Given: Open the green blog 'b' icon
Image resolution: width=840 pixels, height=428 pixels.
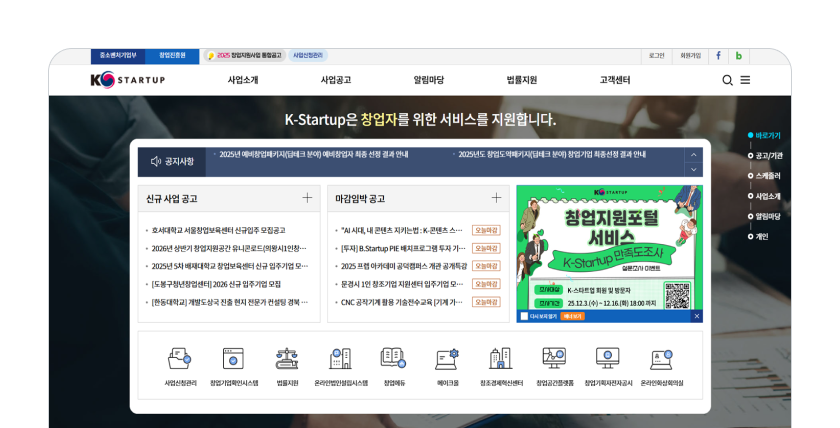Looking at the screenshot, I should pos(739,56).
